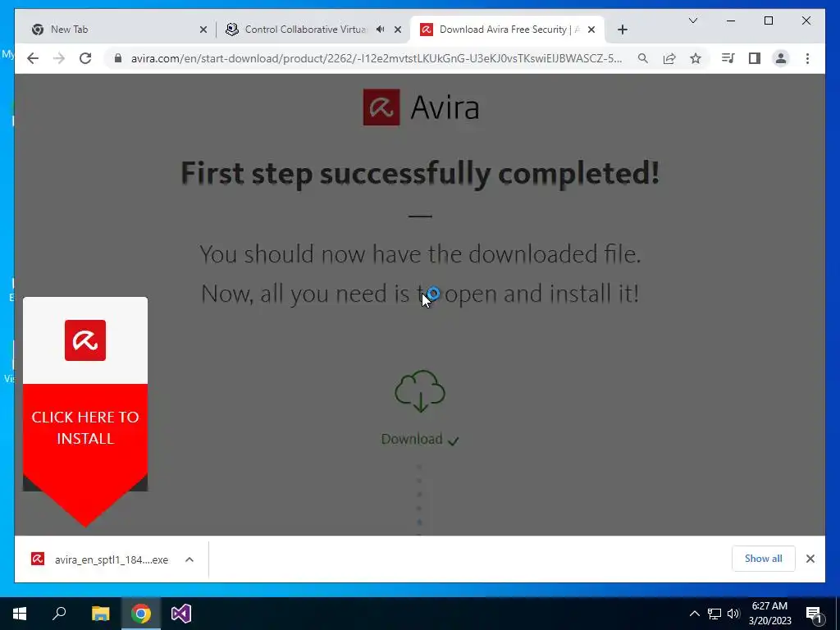This screenshot has width=840, height=630.
Task: Click the address bar URL
Action: 376,58
